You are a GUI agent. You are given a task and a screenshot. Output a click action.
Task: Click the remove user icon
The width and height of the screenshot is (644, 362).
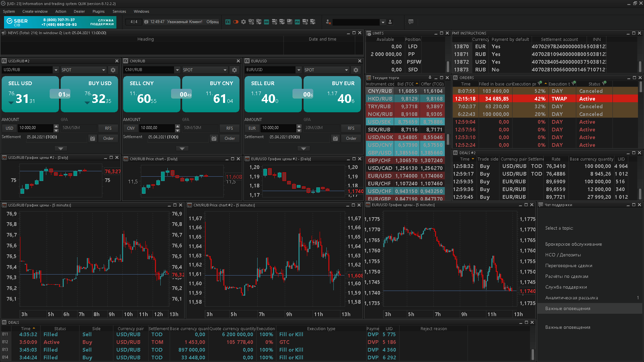(x=328, y=22)
